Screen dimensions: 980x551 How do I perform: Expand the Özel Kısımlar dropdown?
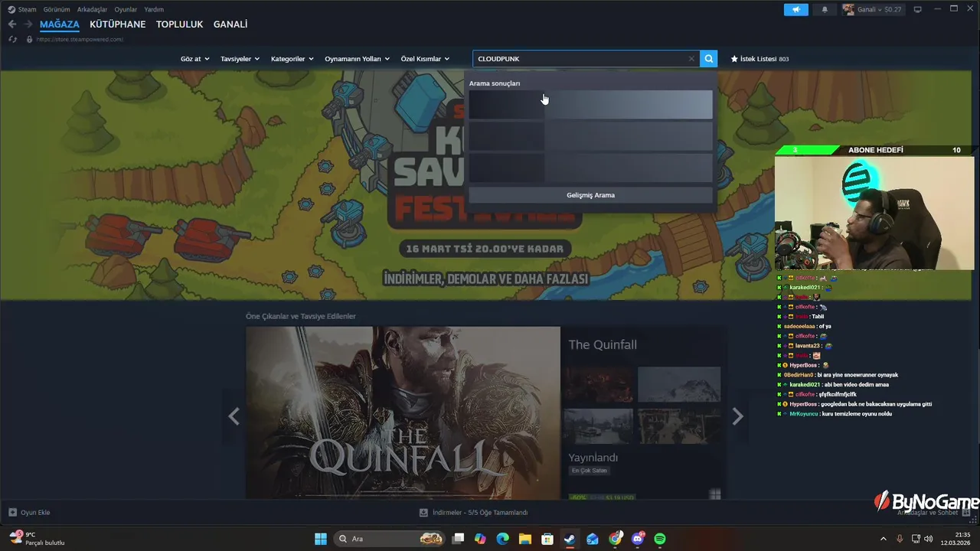tap(425, 59)
